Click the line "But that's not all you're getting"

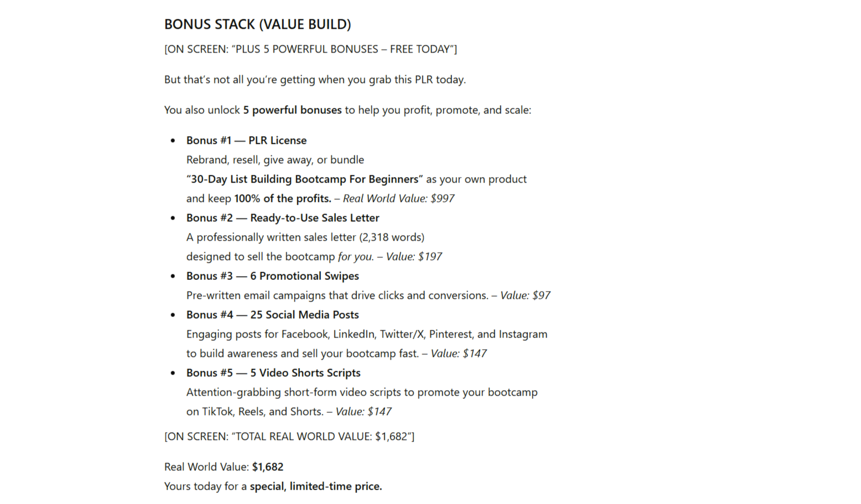click(x=315, y=80)
